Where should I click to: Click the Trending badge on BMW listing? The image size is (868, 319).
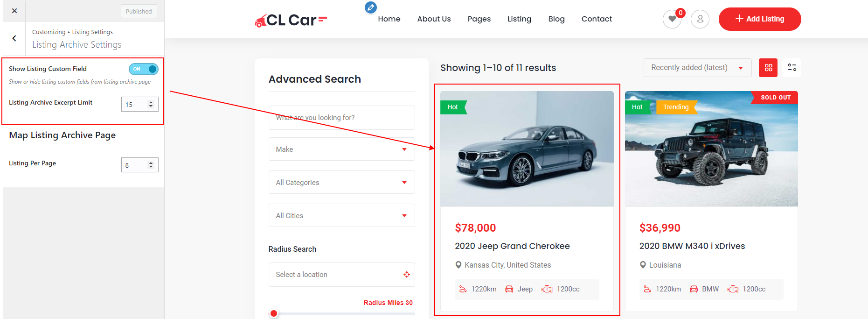[676, 107]
